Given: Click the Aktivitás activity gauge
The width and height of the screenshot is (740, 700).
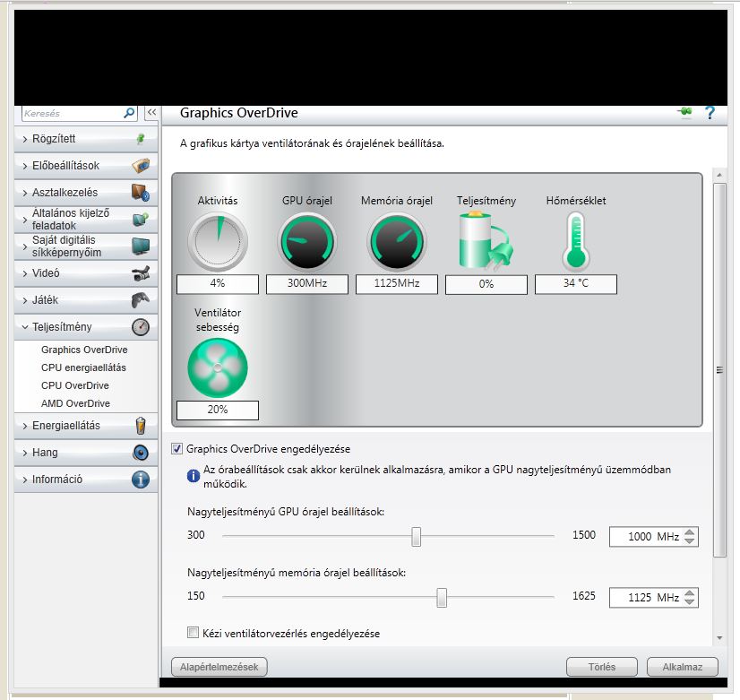Looking at the screenshot, I should [218, 242].
